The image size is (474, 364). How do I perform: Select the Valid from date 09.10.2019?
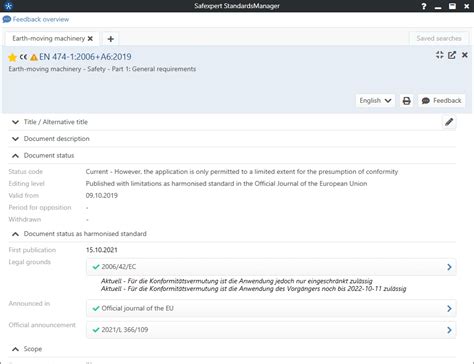tap(102, 195)
